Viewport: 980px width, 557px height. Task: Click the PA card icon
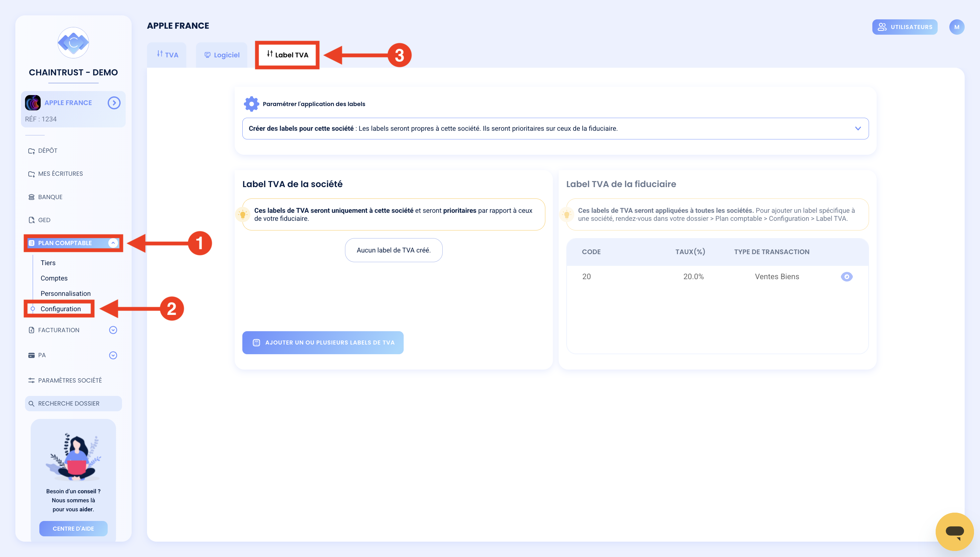[x=31, y=356]
